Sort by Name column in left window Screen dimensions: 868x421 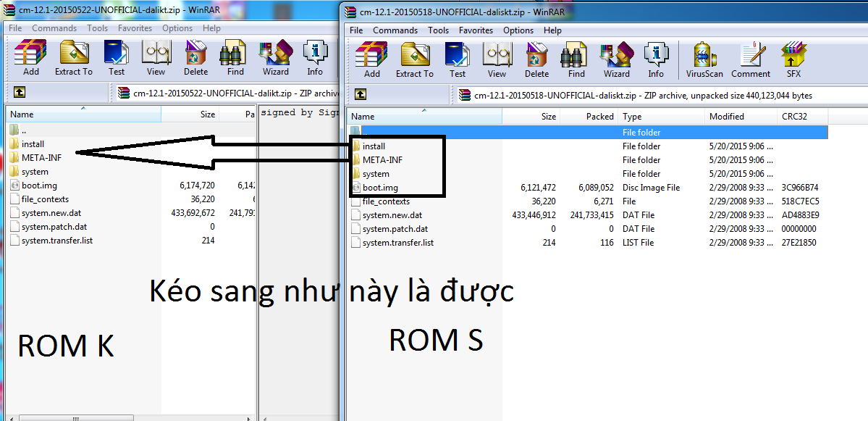pyautogui.click(x=83, y=114)
